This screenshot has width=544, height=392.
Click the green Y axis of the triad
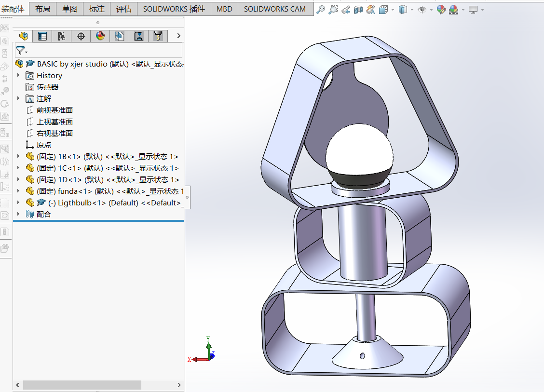point(208,350)
